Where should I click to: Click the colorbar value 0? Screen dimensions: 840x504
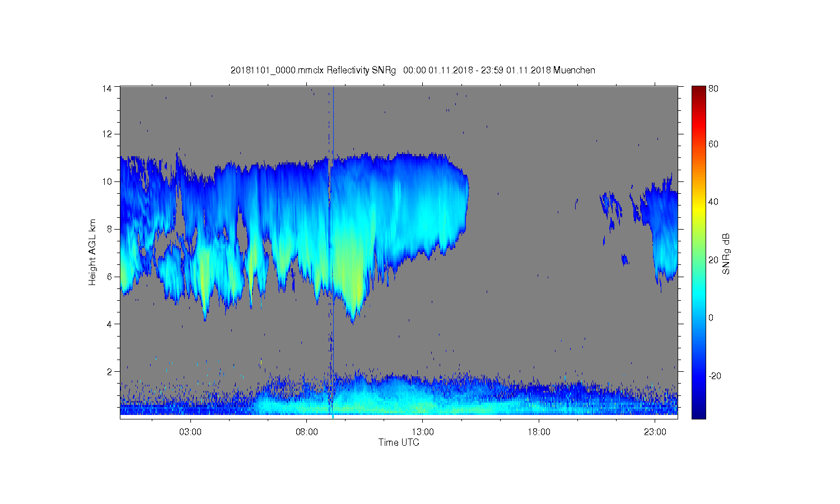click(711, 318)
